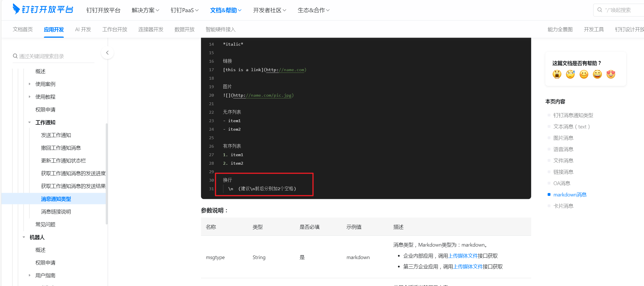Image resolution: width=644 pixels, height=286 pixels.
Task: Collapse the 工作通知 tree node
Action: click(29, 122)
